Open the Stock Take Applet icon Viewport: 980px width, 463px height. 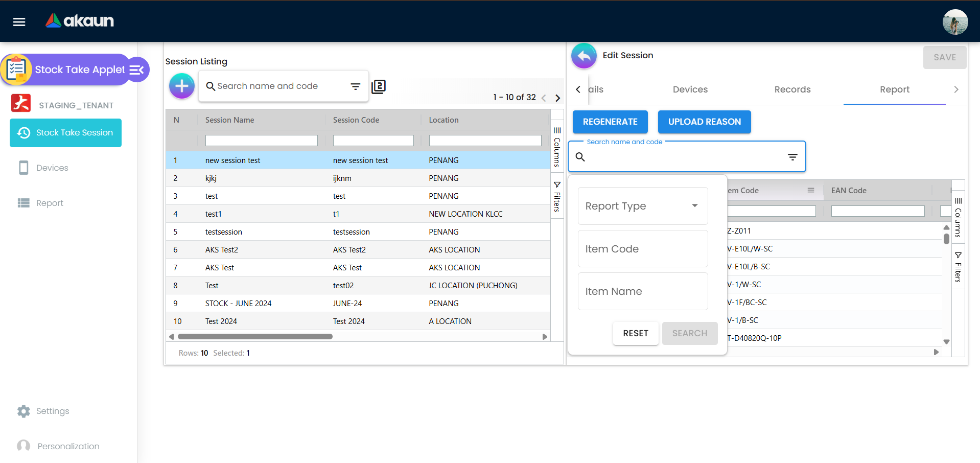[17, 68]
